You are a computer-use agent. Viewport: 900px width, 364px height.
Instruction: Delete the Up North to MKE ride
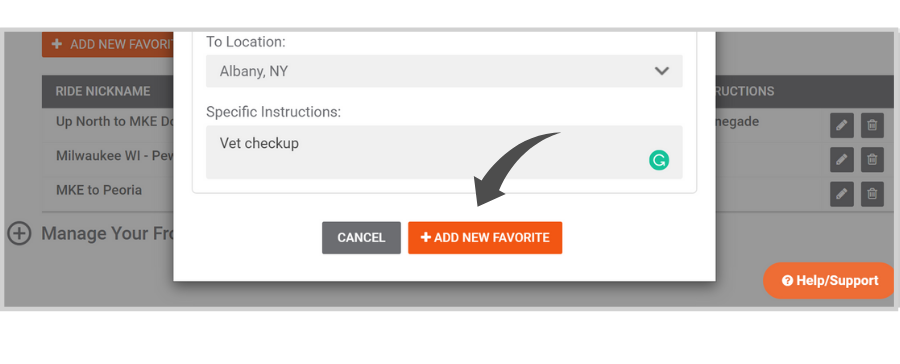(x=872, y=125)
